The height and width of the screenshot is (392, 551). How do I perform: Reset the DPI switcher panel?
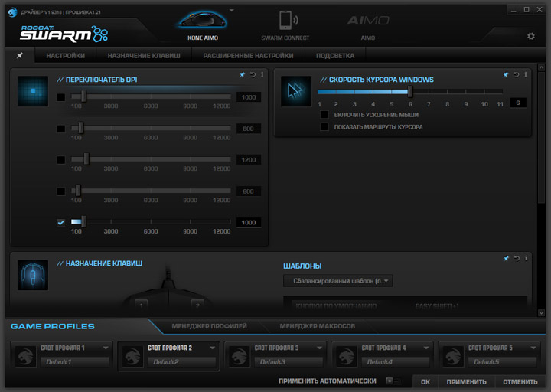point(253,74)
